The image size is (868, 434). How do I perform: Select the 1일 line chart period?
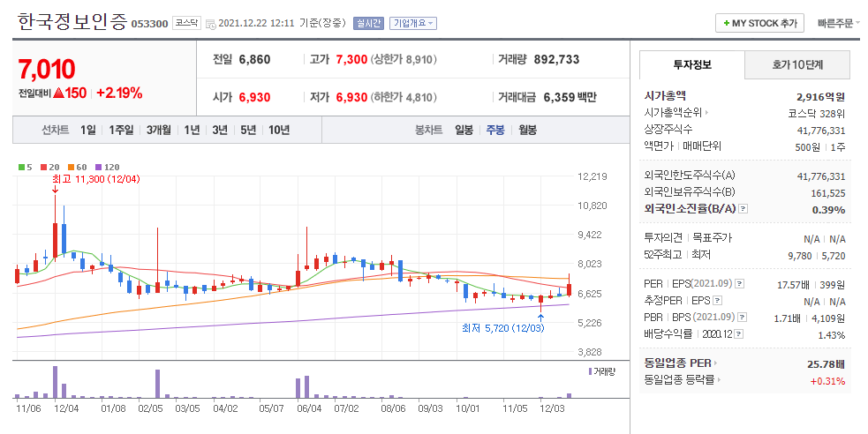pos(88,130)
